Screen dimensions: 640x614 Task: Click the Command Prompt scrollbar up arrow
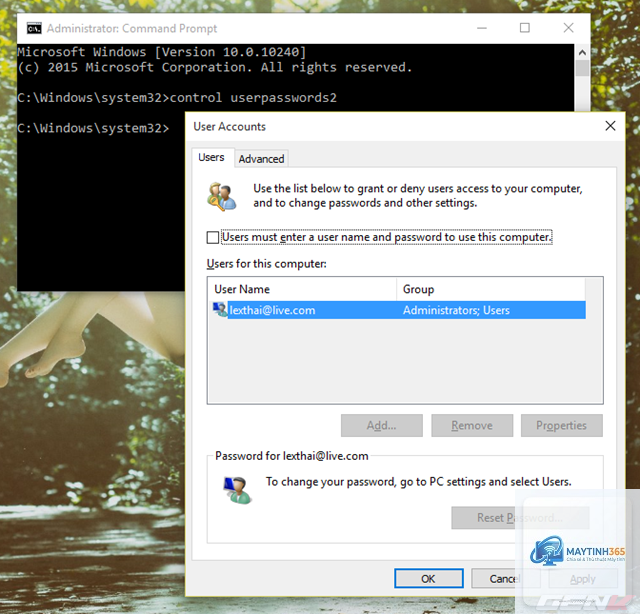[x=582, y=52]
